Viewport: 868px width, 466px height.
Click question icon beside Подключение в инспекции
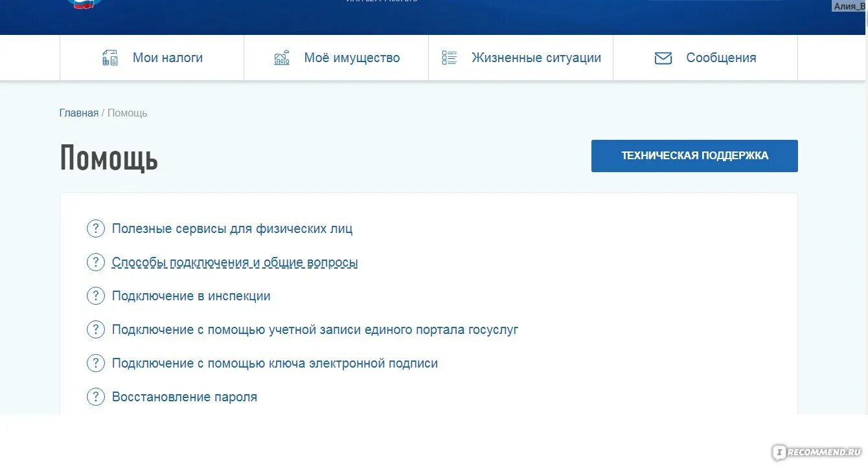[96, 296]
